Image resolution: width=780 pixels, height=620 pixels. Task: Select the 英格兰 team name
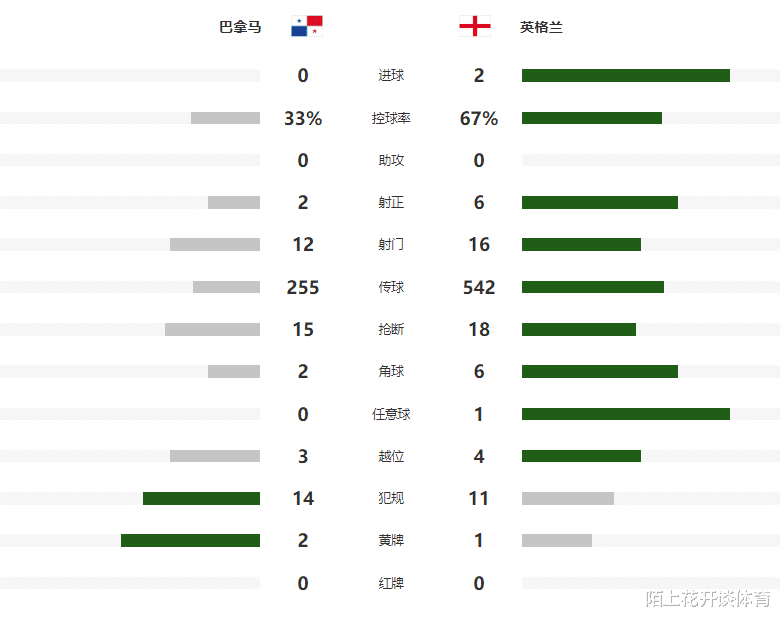pos(541,27)
